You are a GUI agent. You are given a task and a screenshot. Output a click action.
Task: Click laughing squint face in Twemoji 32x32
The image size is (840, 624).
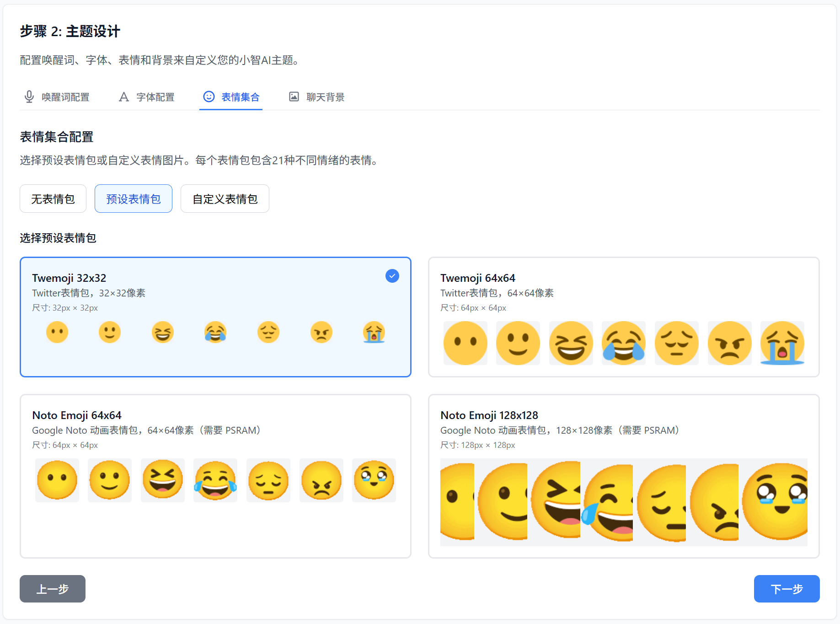click(163, 332)
